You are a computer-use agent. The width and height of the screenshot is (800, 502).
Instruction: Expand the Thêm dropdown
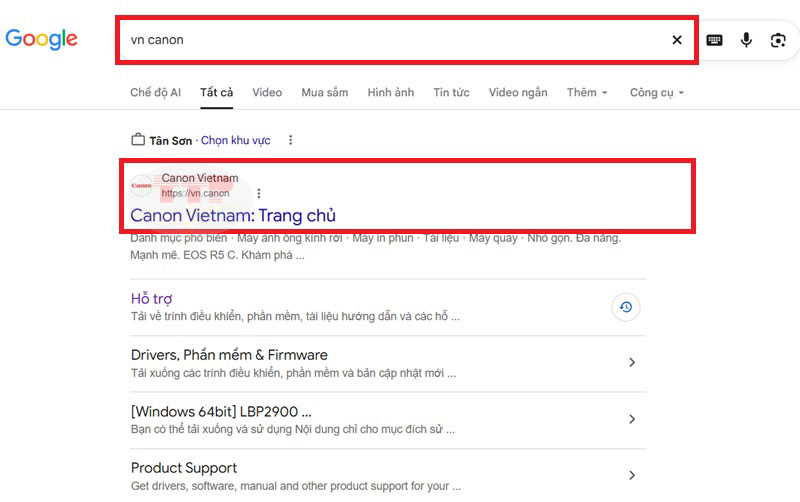(x=587, y=92)
